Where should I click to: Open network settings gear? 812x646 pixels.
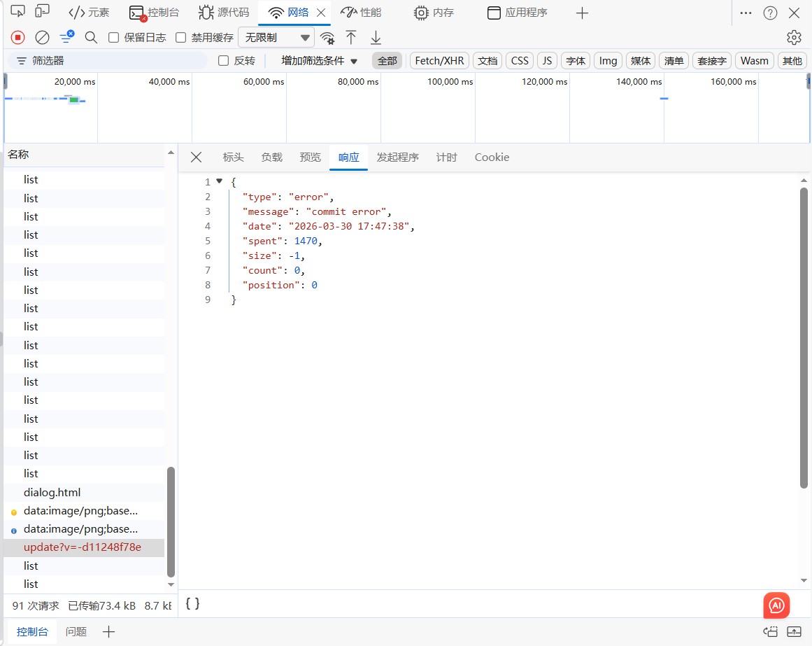pyautogui.click(x=794, y=37)
